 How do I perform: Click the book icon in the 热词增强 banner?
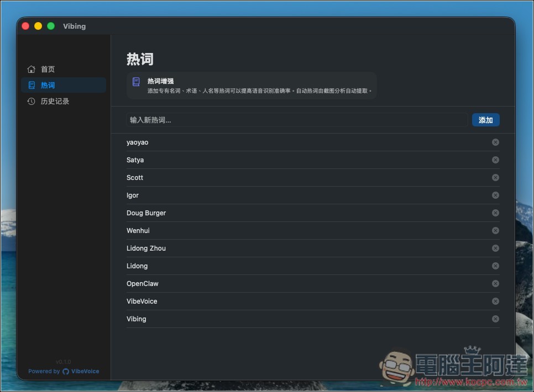click(x=135, y=82)
